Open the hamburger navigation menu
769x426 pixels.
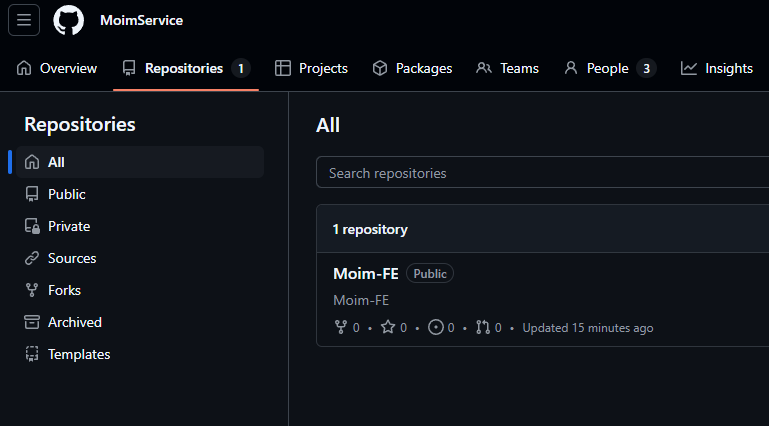coord(24,20)
